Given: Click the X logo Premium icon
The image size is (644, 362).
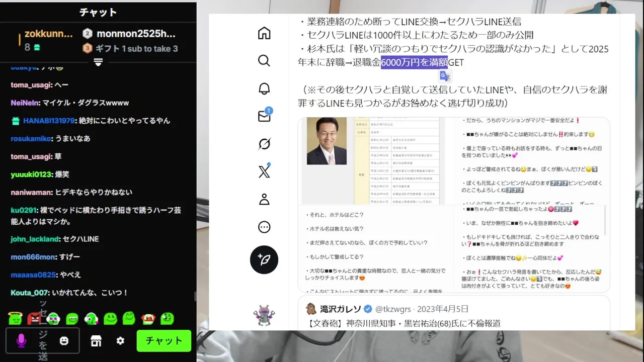Looking at the screenshot, I should pyautogui.click(x=264, y=171).
